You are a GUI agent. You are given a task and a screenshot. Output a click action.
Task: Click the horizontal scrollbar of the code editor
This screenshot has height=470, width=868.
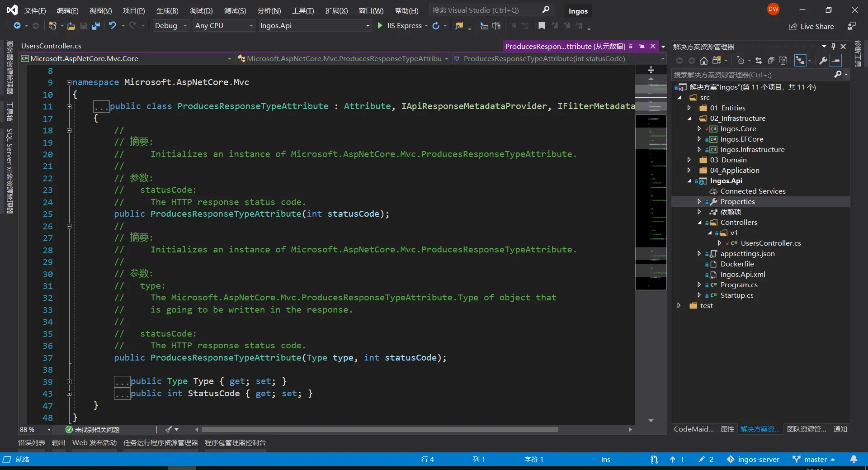point(380,429)
